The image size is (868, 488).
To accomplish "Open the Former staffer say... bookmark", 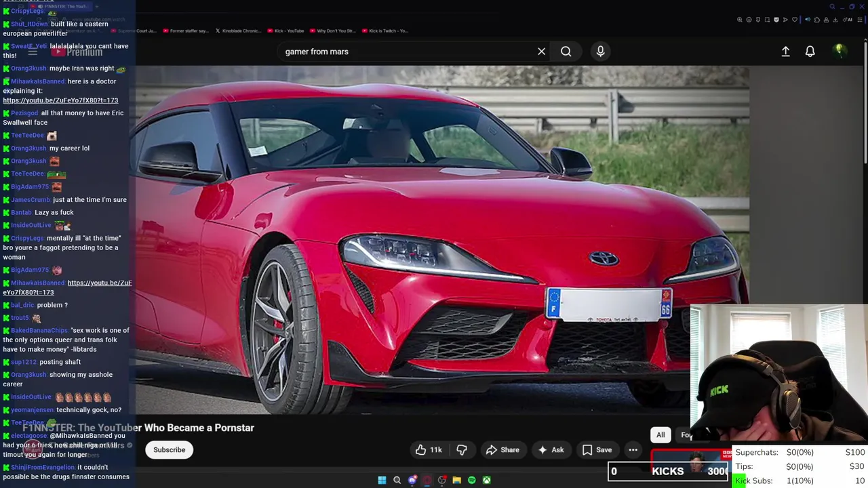I will 185,30.
